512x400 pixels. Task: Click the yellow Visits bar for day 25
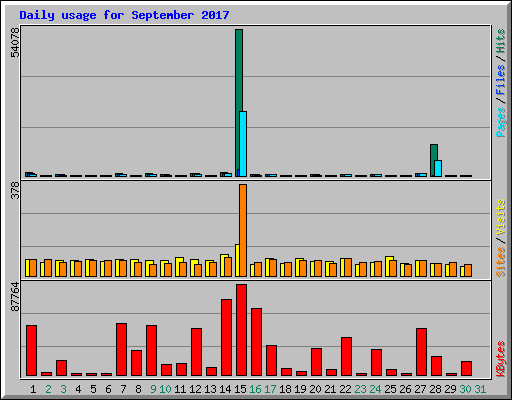click(x=387, y=266)
